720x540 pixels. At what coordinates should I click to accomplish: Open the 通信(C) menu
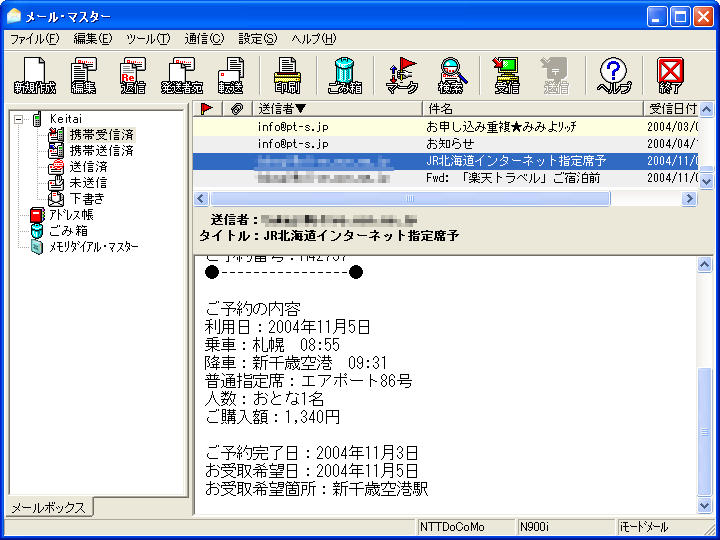(204, 39)
